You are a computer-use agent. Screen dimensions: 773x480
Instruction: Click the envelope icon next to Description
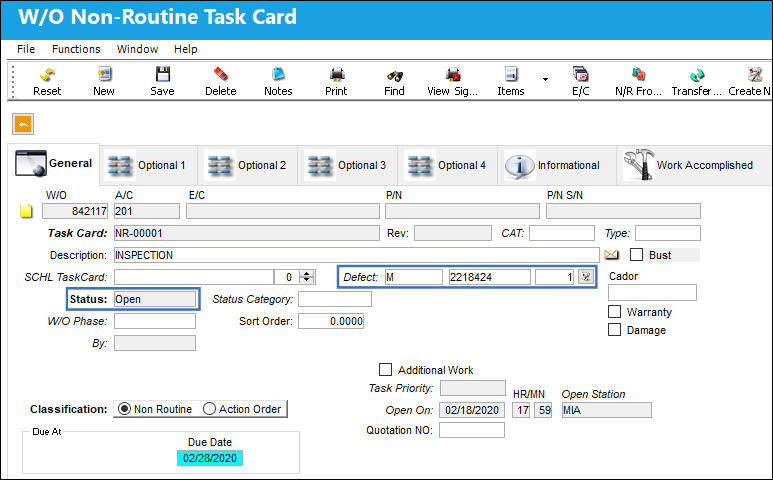tap(611, 255)
